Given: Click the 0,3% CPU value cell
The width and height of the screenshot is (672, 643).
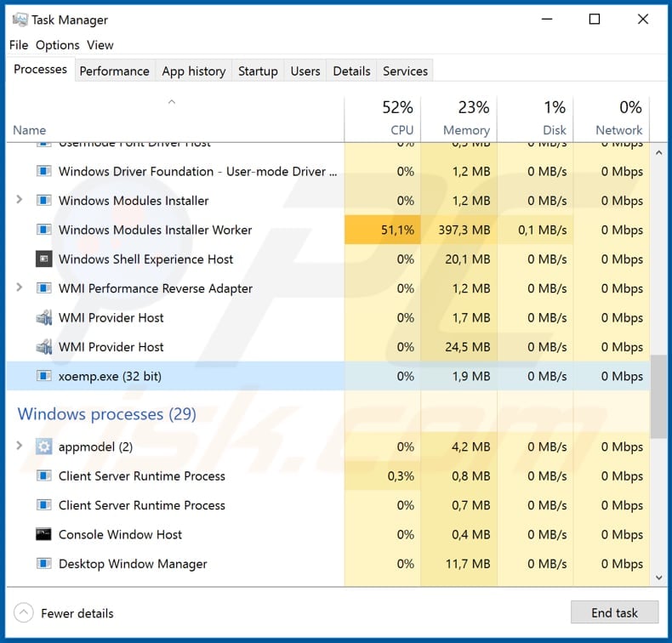Looking at the screenshot, I should pyautogui.click(x=382, y=476).
